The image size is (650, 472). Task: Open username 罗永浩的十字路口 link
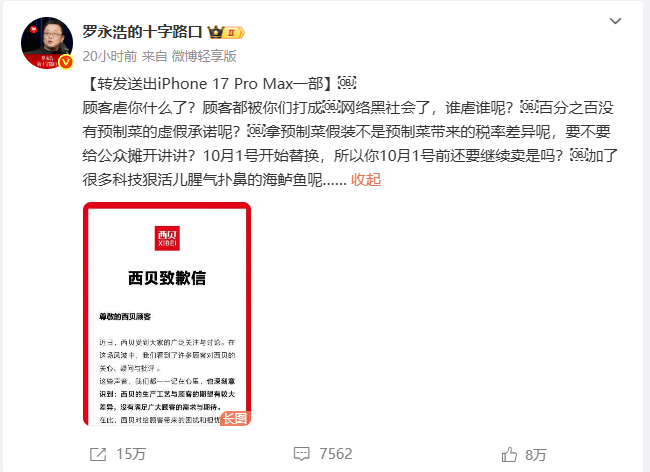click(x=142, y=32)
